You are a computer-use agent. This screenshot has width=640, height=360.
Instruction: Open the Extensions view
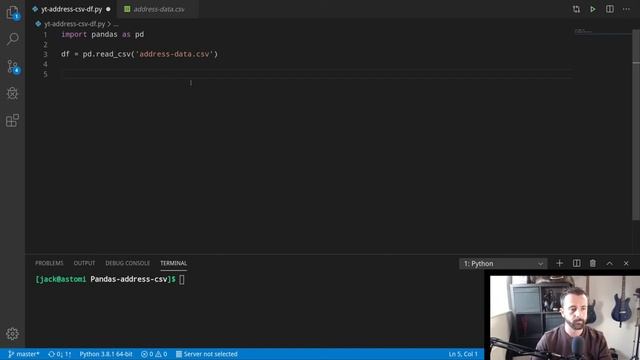(x=13, y=120)
